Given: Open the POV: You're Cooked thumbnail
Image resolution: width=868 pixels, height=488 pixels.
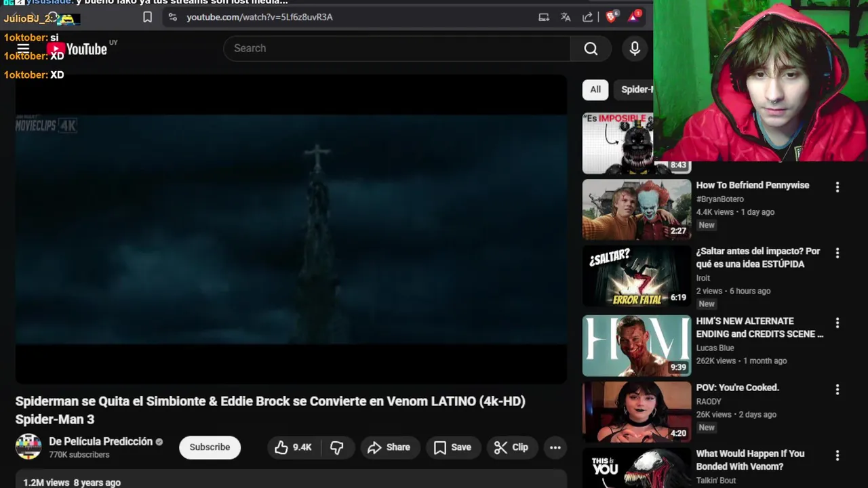Looking at the screenshot, I should tap(637, 412).
